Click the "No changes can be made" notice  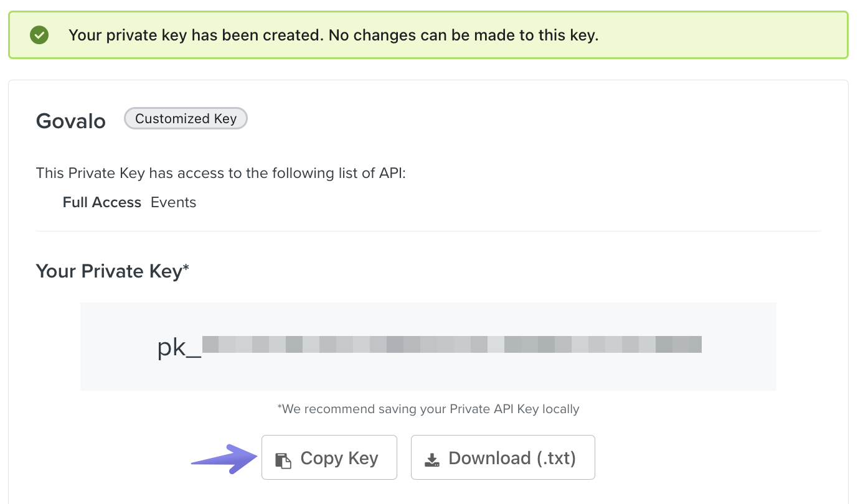click(x=463, y=35)
